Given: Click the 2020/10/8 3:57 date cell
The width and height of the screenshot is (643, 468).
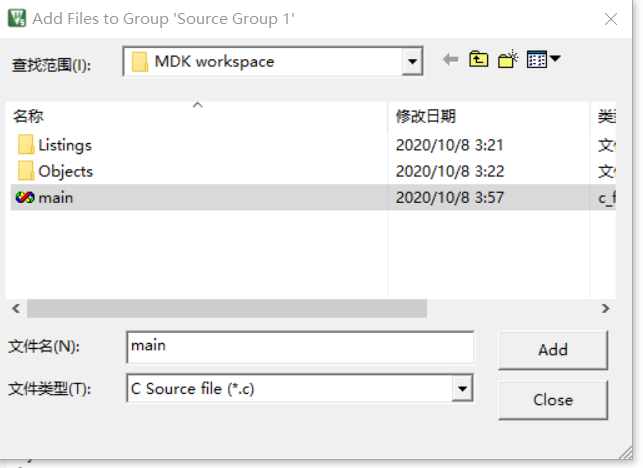Looking at the screenshot, I should pos(449,198).
